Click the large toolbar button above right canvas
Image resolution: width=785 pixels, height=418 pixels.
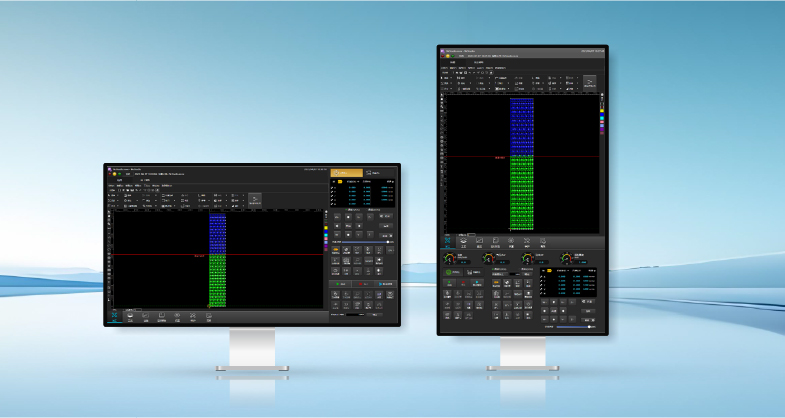pyautogui.click(x=590, y=82)
